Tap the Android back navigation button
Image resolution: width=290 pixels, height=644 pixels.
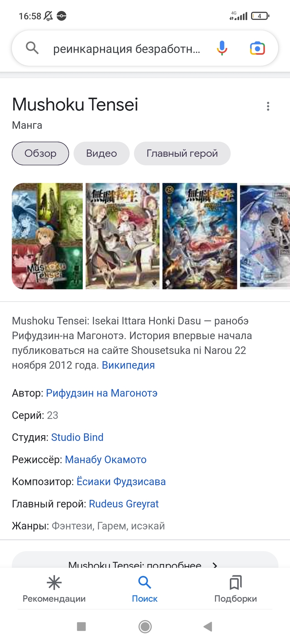pyautogui.click(x=208, y=626)
